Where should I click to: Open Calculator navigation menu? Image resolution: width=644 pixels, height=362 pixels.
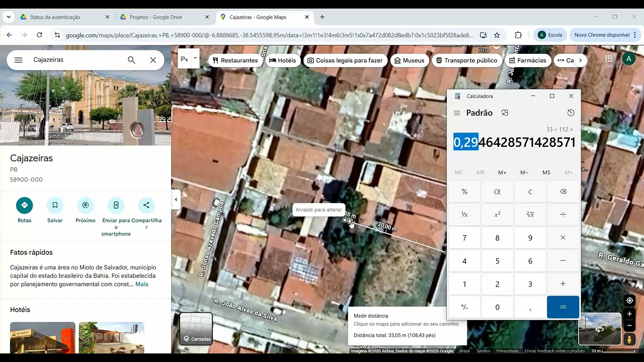(x=457, y=113)
